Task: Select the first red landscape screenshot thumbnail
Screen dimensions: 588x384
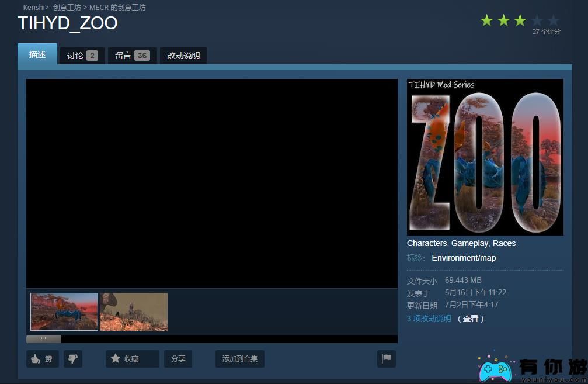Action: (64, 312)
